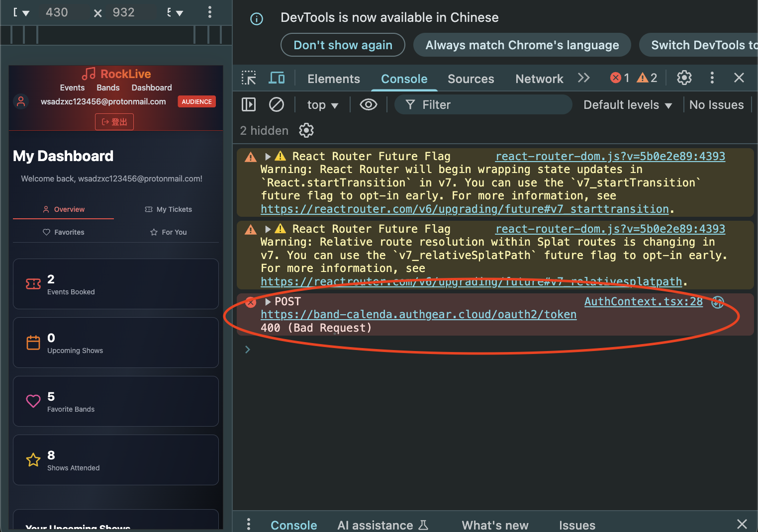Open second react-router-dom.js source link
The height and width of the screenshot is (532, 758).
tap(610, 229)
